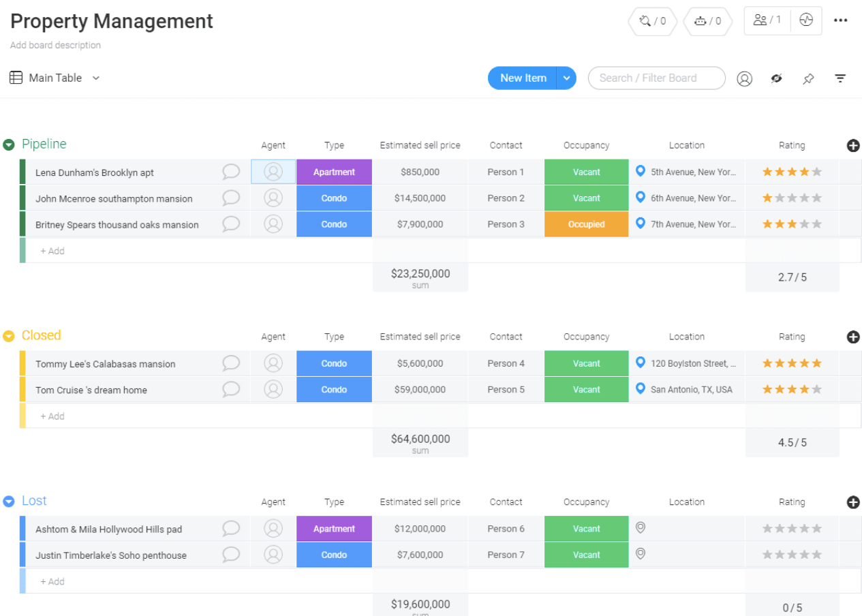Click Closed sum $64,600,000 cell
862x616 pixels.
click(x=420, y=443)
